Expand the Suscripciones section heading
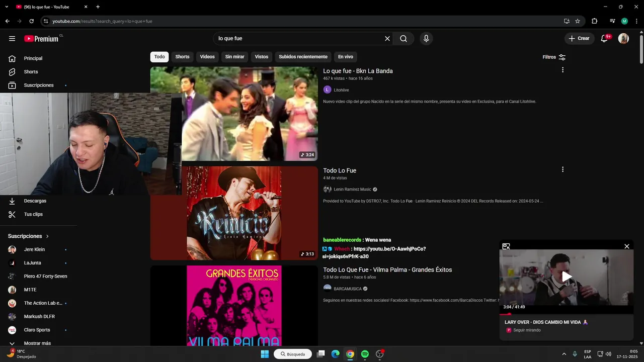The height and width of the screenshot is (362, 644). pos(29,236)
